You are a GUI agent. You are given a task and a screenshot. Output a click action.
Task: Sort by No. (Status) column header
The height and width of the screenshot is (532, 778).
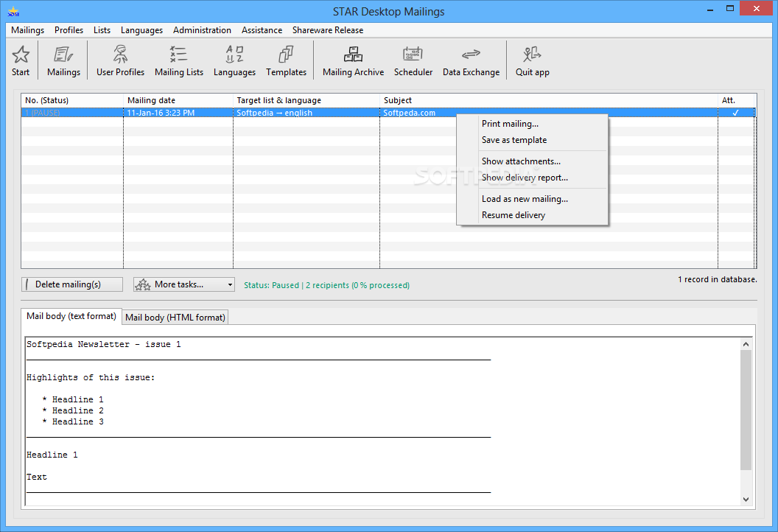(x=72, y=100)
